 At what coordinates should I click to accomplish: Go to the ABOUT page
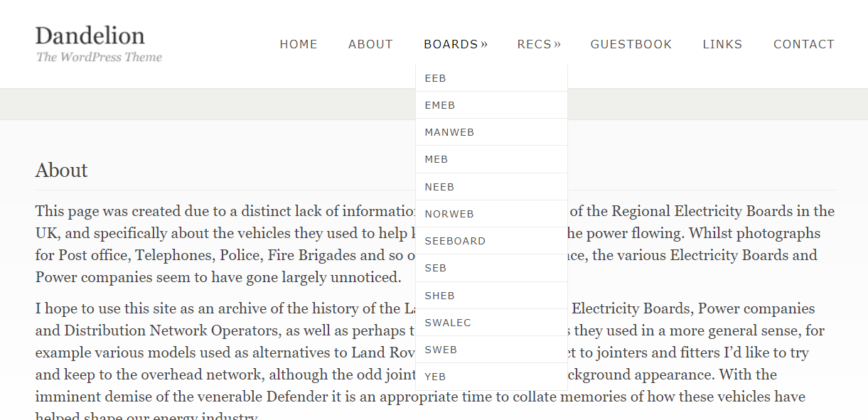(x=370, y=44)
